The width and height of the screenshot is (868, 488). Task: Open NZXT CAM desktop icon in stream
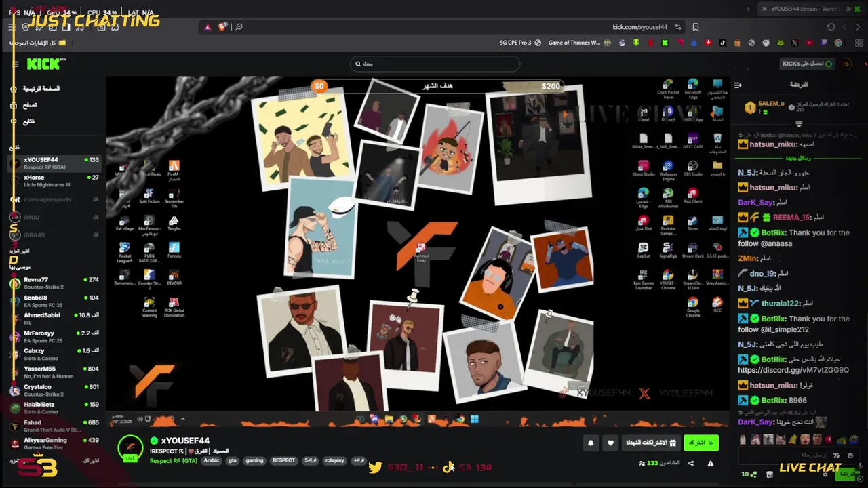pyautogui.click(x=692, y=140)
